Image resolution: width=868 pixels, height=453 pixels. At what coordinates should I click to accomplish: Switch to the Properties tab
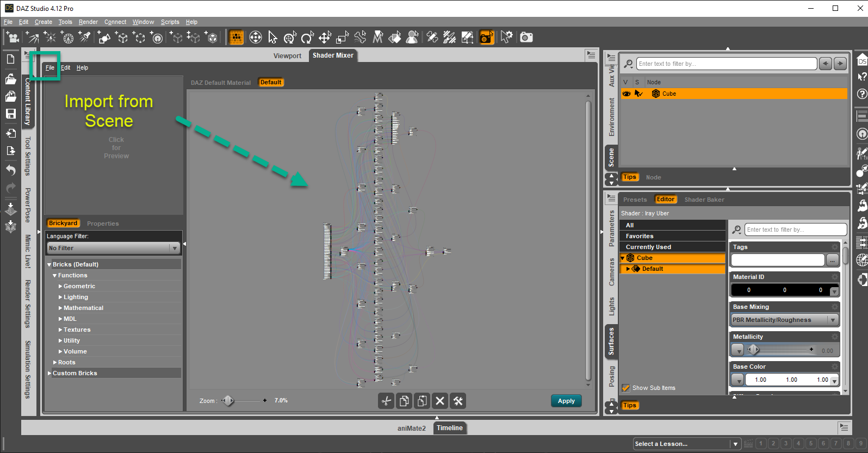click(103, 224)
